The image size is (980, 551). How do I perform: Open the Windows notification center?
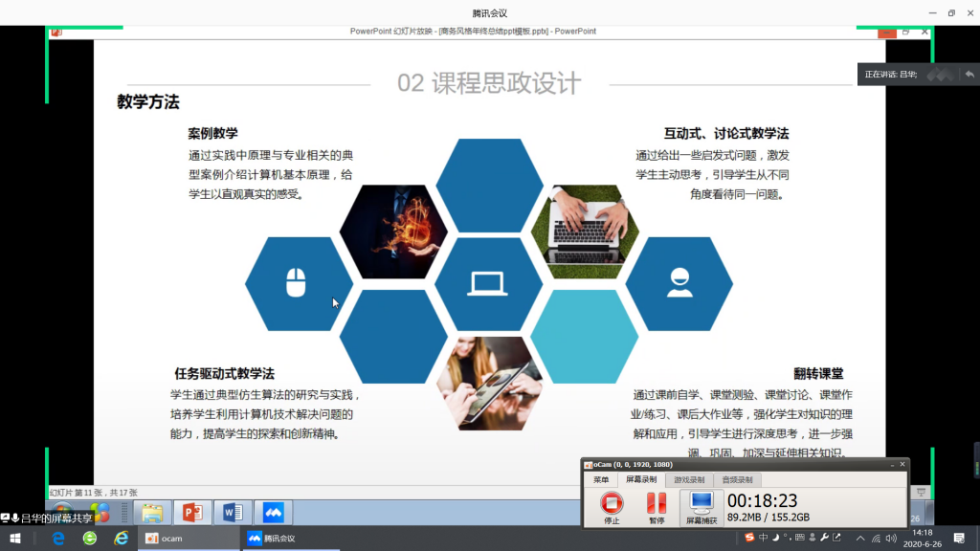tap(959, 539)
